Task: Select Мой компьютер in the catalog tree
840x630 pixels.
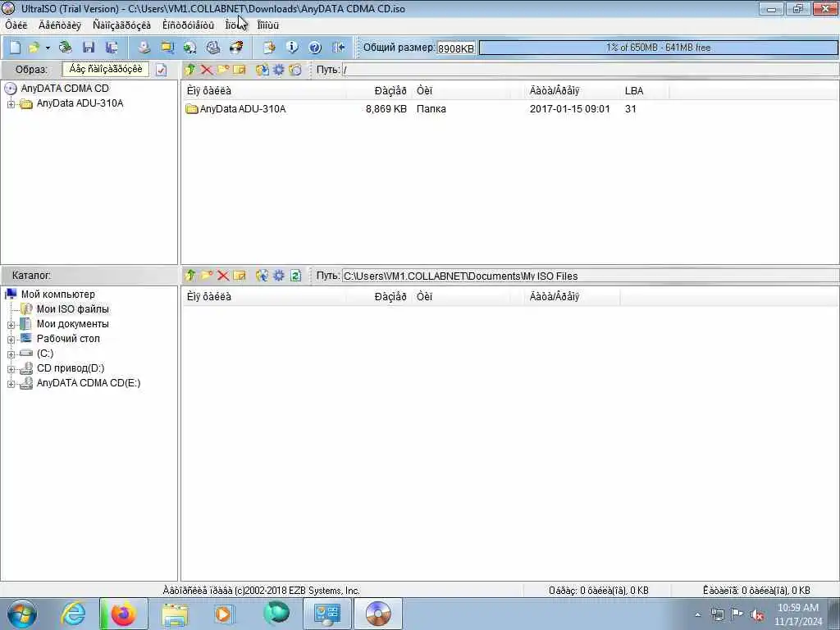Action: [58, 294]
